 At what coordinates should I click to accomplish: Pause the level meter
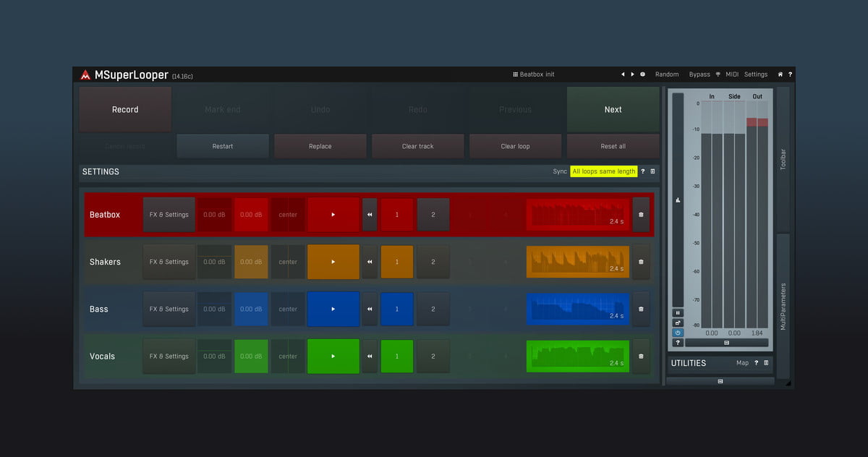coord(678,313)
